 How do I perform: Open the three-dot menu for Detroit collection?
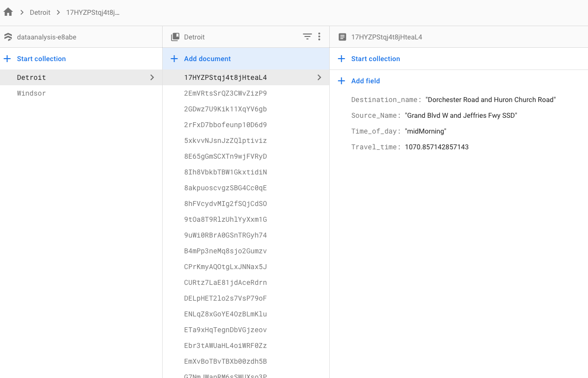click(x=319, y=36)
